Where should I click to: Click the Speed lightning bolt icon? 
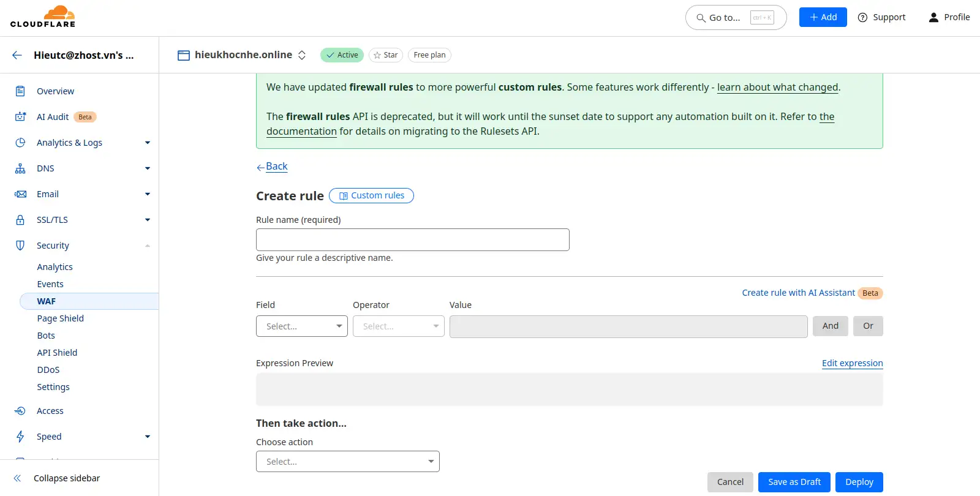(x=20, y=437)
